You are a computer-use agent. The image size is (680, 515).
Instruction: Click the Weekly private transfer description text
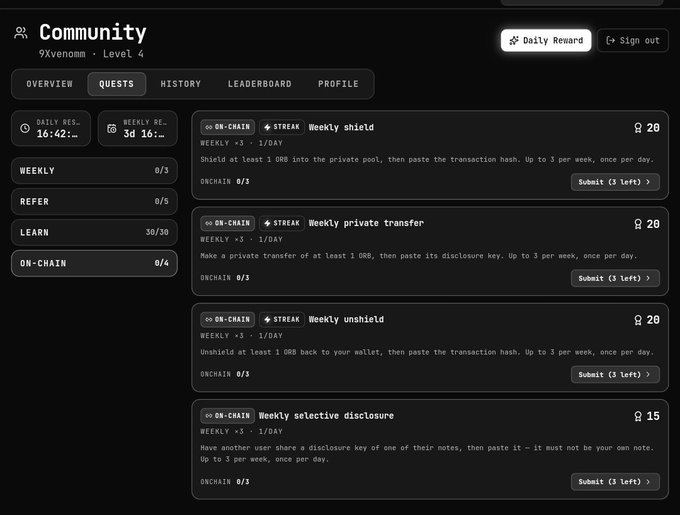pos(418,256)
